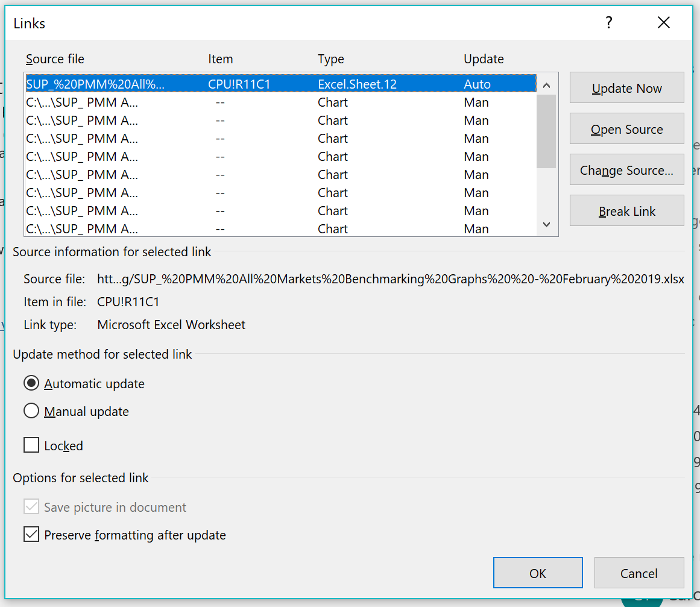Select the Automatic update radio button
This screenshot has height=607, width=700.
point(31,383)
